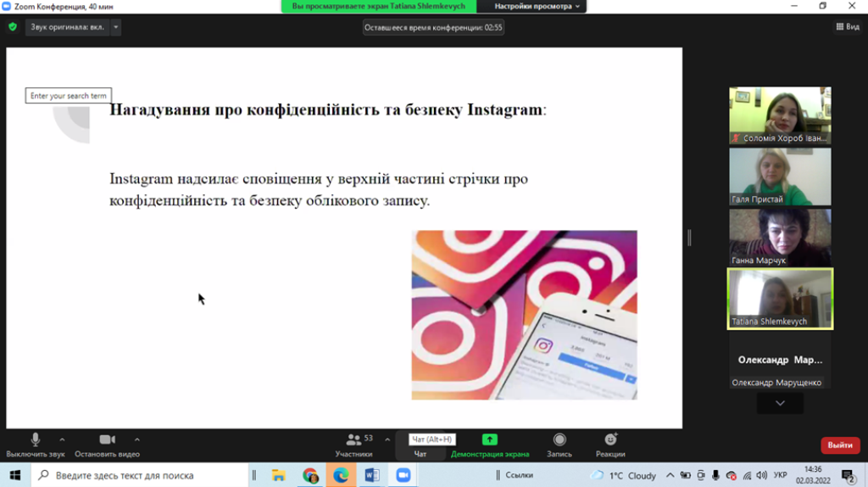The width and height of the screenshot is (868, 487).
Task: Toggle Звук оригинала original sound button
Action: point(67,26)
